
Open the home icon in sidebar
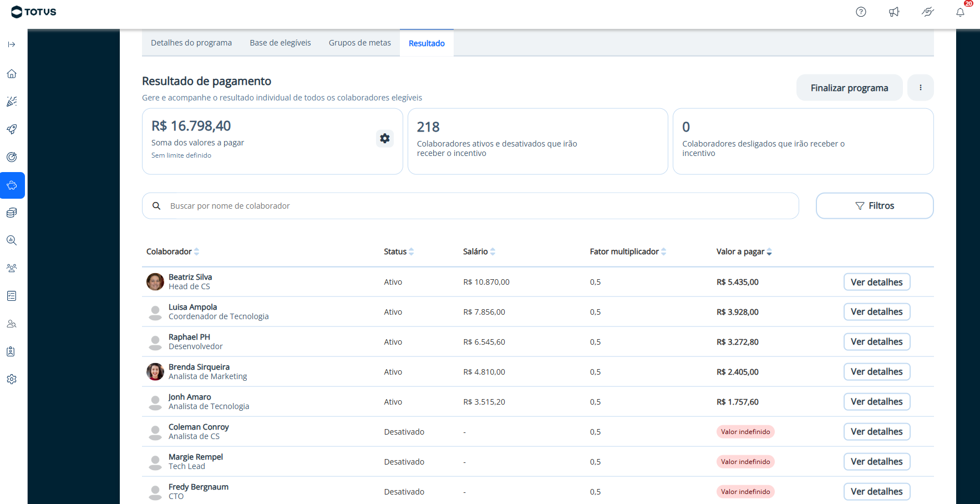(12, 74)
